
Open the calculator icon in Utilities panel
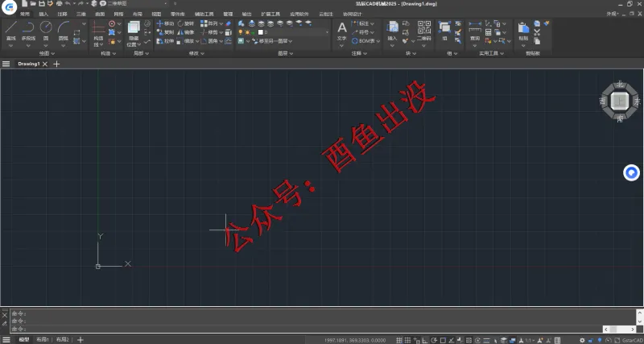click(x=488, y=32)
